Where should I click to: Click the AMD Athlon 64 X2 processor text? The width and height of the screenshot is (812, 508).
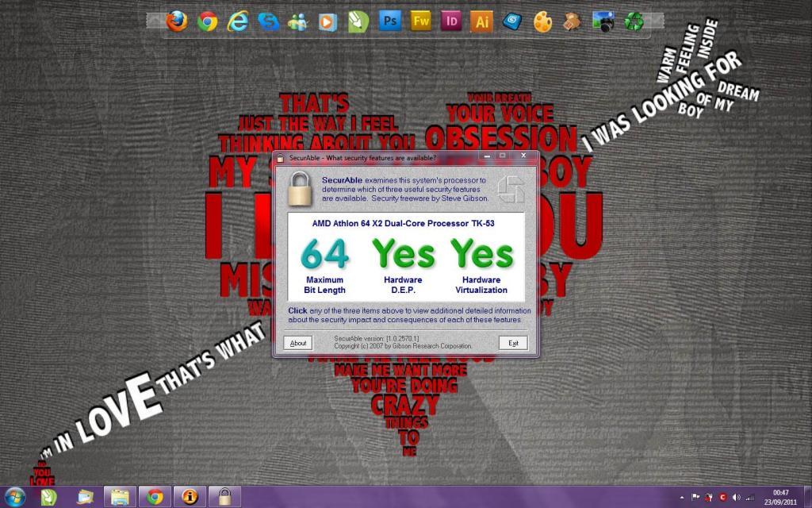click(x=404, y=223)
